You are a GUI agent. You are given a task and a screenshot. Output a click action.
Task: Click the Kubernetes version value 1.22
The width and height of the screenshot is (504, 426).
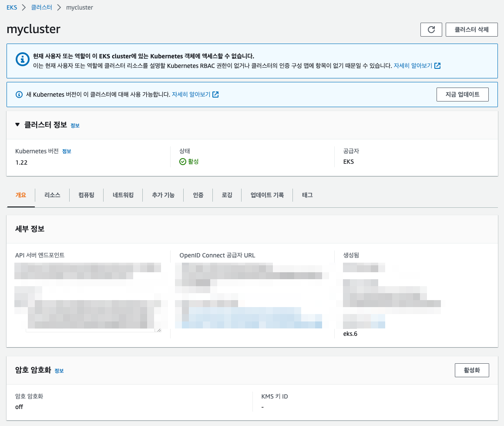[x=21, y=162]
